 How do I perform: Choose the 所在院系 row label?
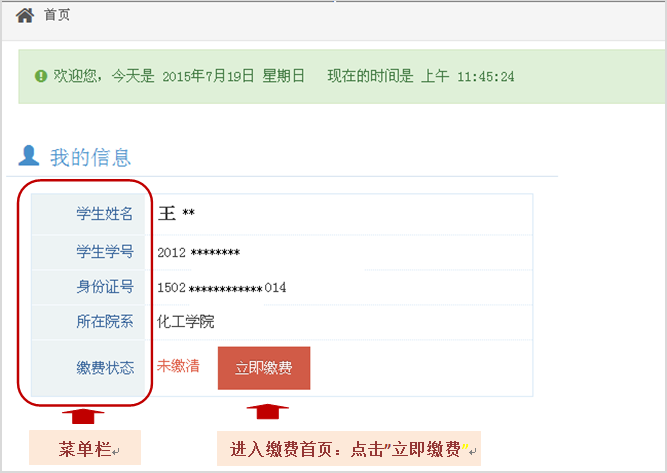pyautogui.click(x=105, y=322)
